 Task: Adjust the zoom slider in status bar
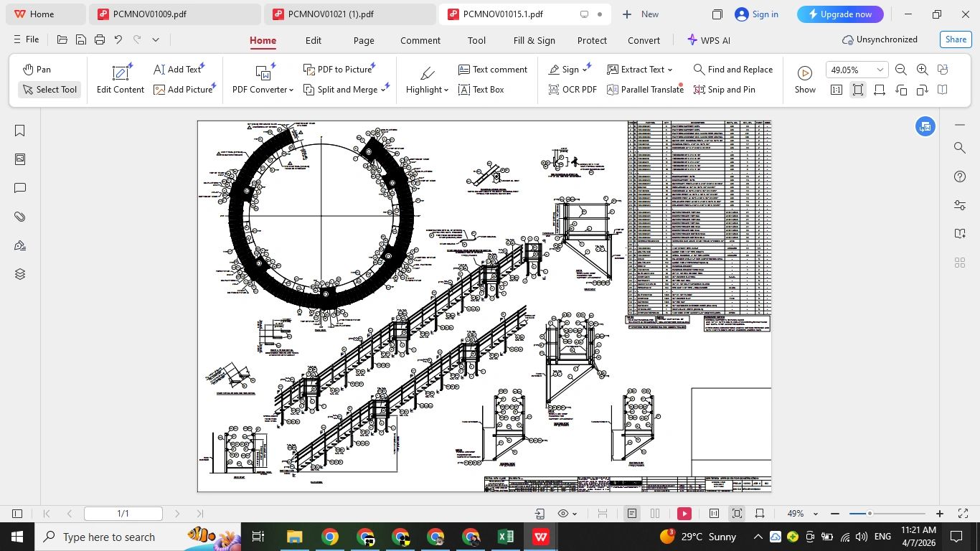(870, 514)
